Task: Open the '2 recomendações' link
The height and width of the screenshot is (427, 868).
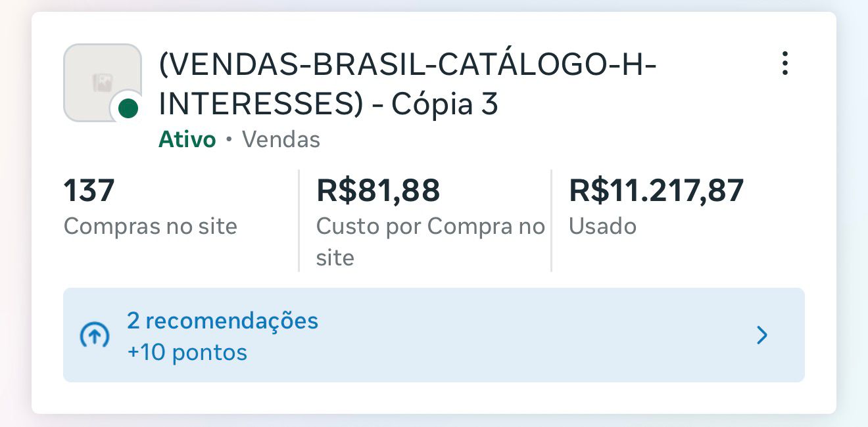Action: pos(222,321)
